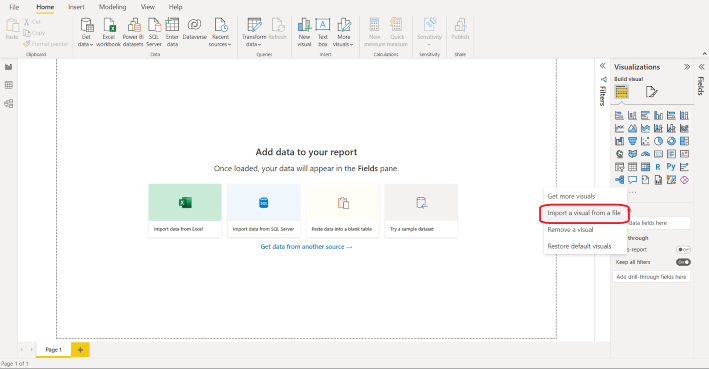Switch to the Modeling ribbon tab
The width and height of the screenshot is (709, 369).
[113, 7]
